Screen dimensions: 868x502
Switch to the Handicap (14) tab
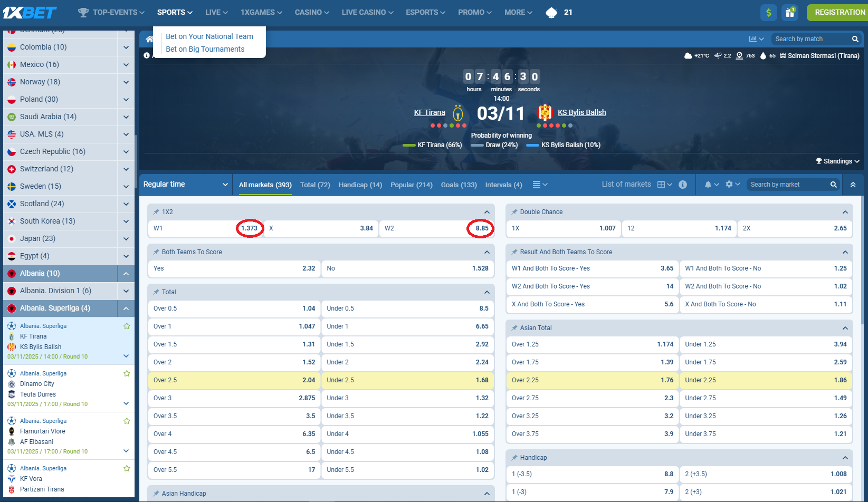click(x=360, y=185)
